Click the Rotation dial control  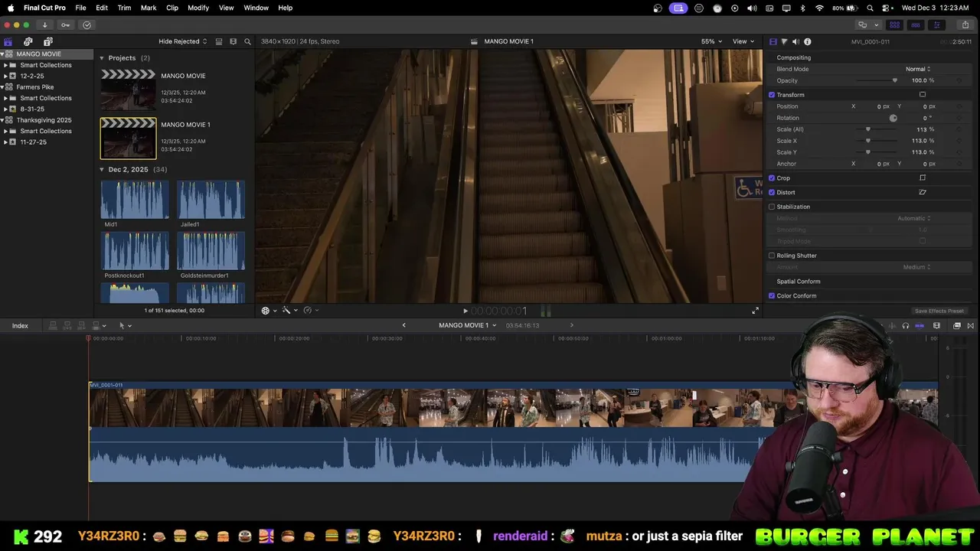click(893, 118)
